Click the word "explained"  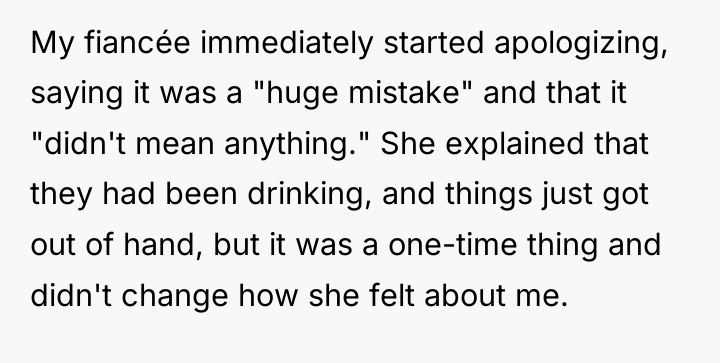click(514, 145)
